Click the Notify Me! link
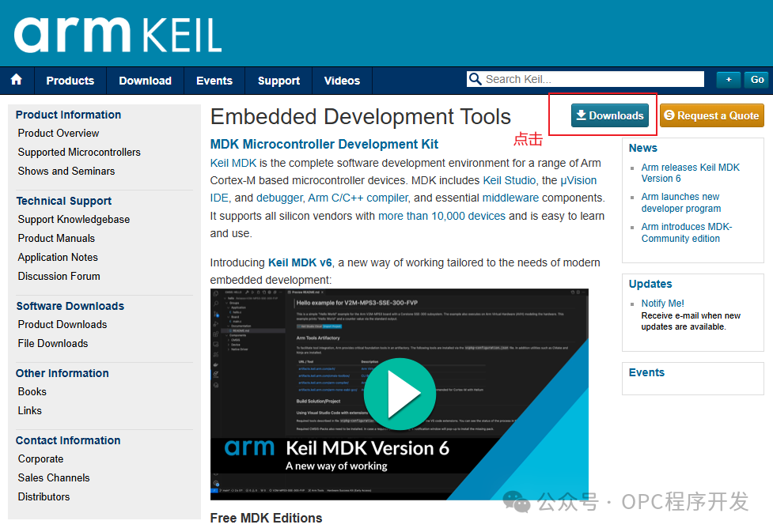The width and height of the screenshot is (773, 532). pyautogui.click(x=662, y=304)
